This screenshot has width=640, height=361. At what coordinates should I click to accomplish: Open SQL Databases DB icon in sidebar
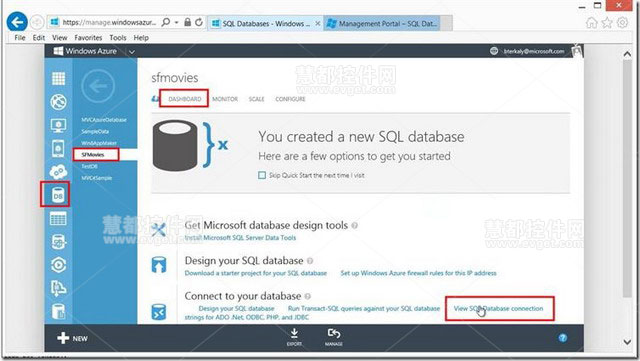pyautogui.click(x=58, y=195)
